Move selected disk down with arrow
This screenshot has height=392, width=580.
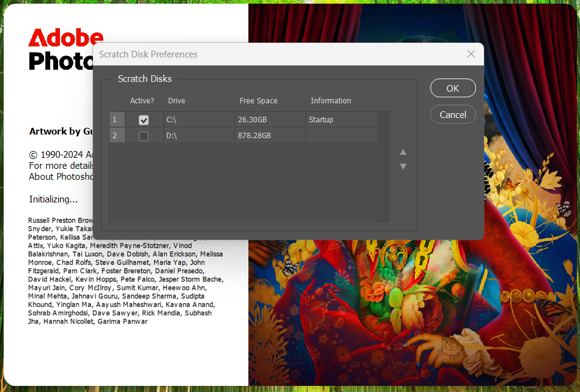(403, 166)
